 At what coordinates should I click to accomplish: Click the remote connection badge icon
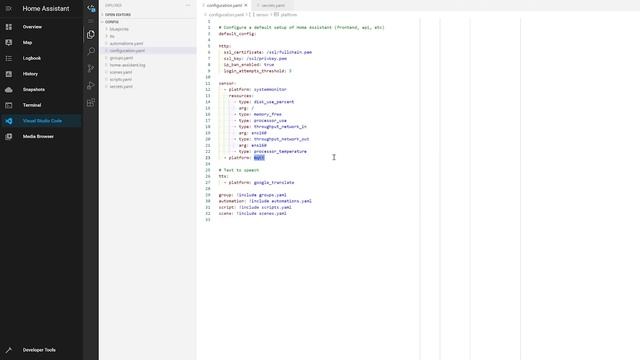[x=91, y=8]
